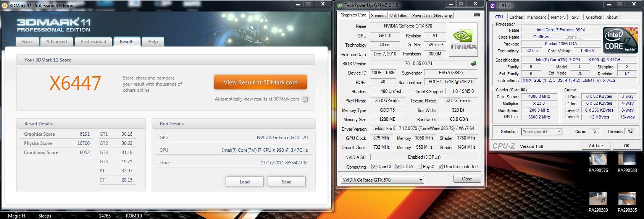Open the Memory tab in CPU-Z
The width and height of the screenshot is (644, 219).
558,17
